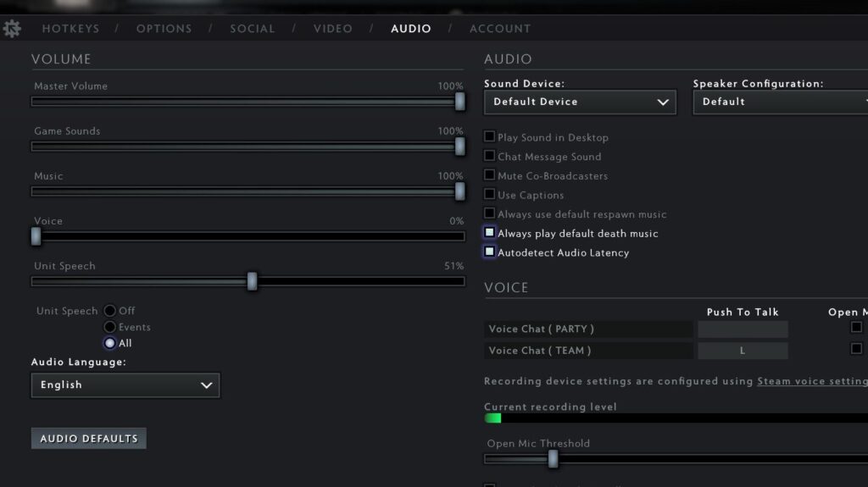
Task: Set Unit Speech to Off
Action: [x=110, y=311]
